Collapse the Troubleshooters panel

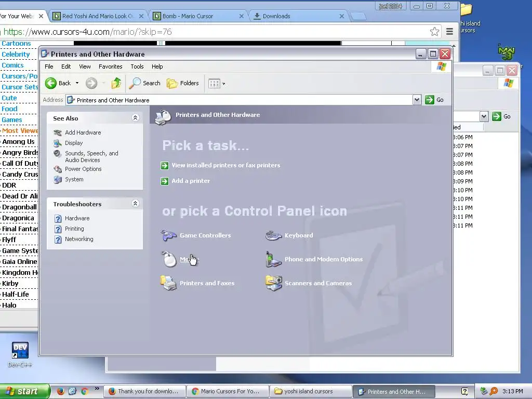click(x=135, y=204)
